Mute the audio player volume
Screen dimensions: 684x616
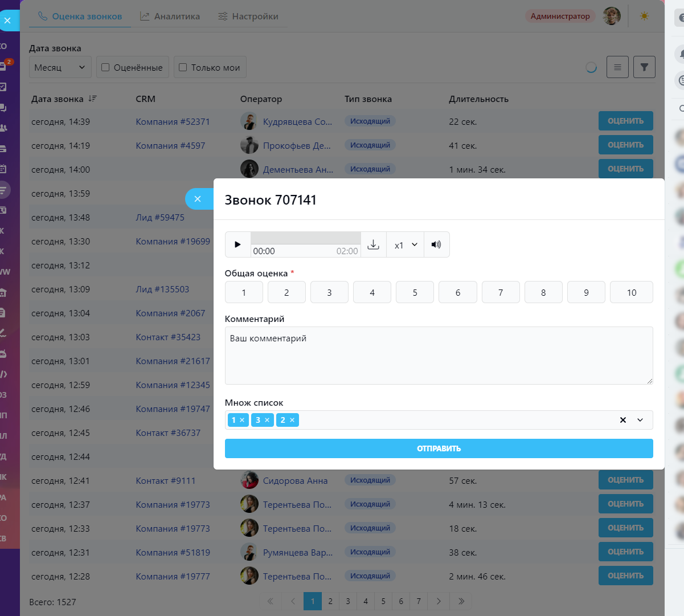[436, 244]
